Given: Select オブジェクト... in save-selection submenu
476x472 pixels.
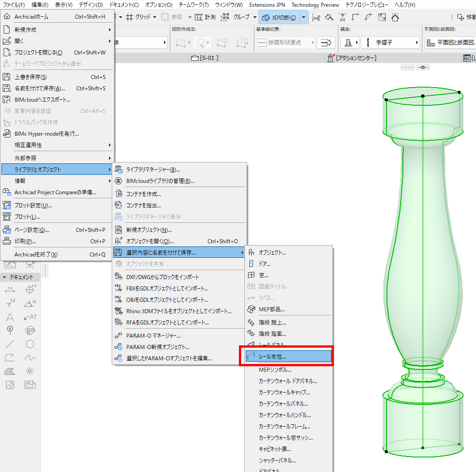Looking at the screenshot, I should [288, 252].
